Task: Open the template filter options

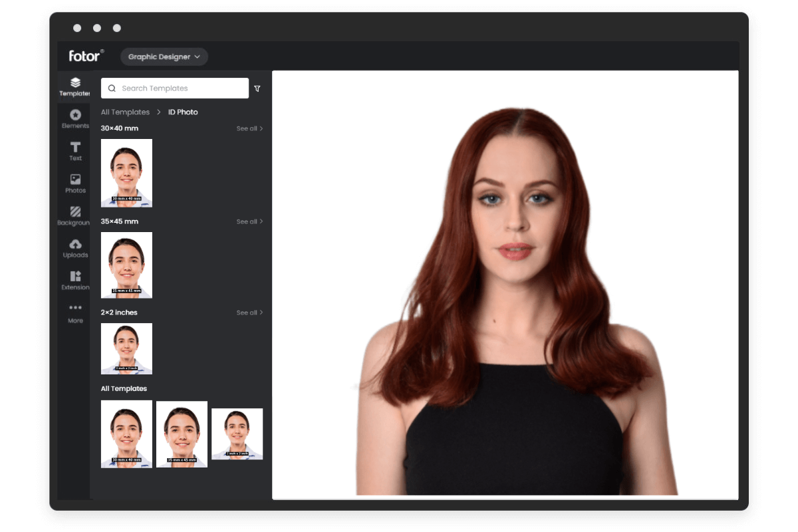Action: click(x=257, y=88)
